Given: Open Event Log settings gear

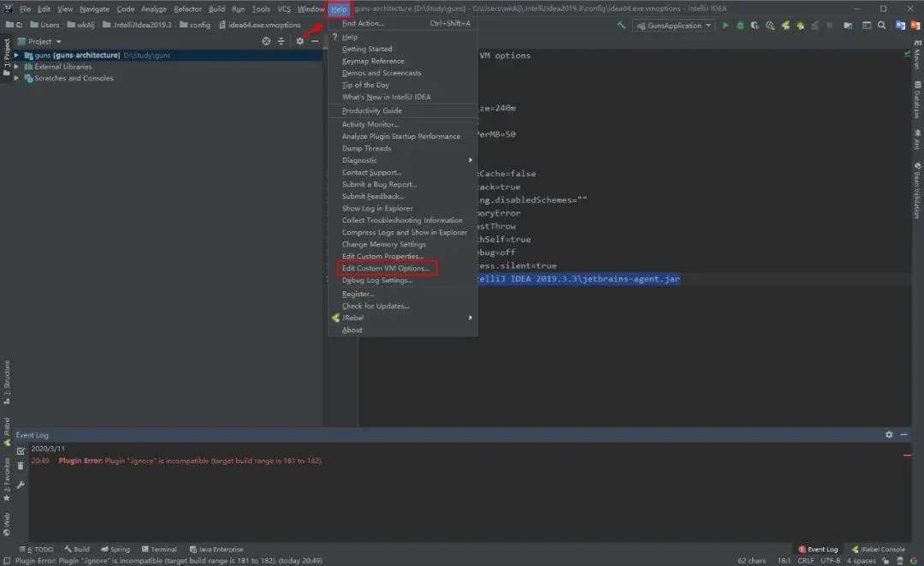Looking at the screenshot, I should pos(889,434).
